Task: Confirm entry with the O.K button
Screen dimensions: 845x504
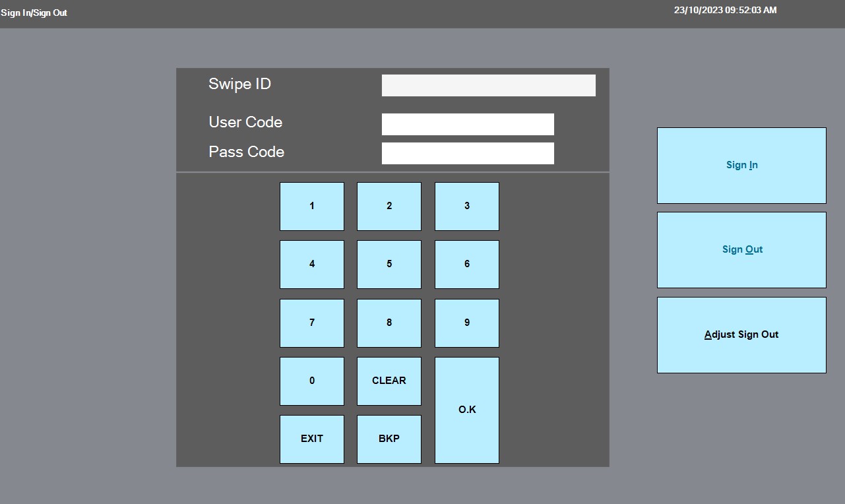Action: pos(466,410)
